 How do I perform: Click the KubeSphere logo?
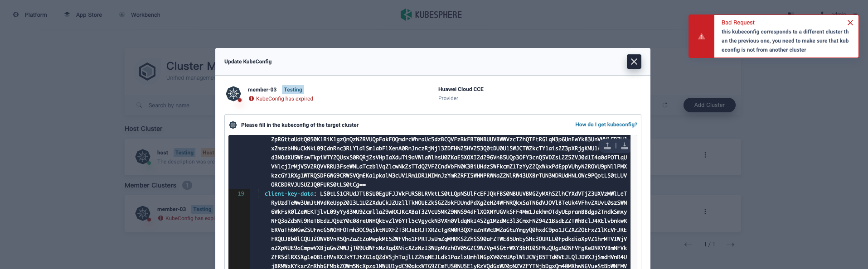click(x=431, y=14)
